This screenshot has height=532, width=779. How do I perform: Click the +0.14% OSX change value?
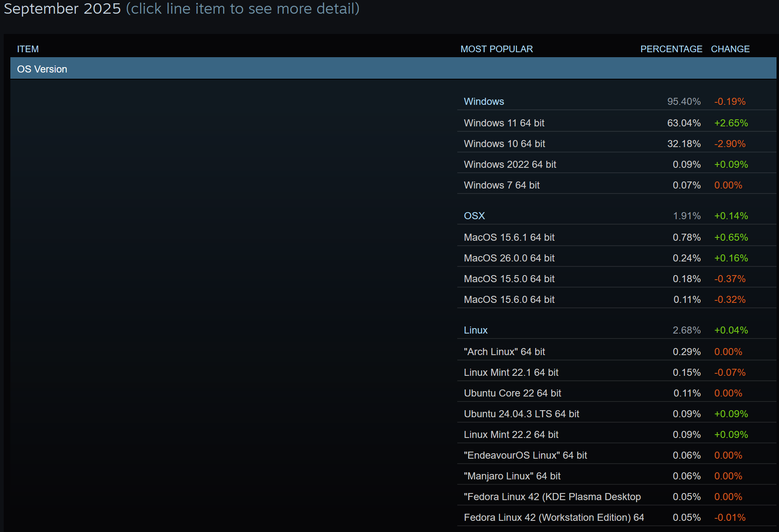(x=731, y=216)
